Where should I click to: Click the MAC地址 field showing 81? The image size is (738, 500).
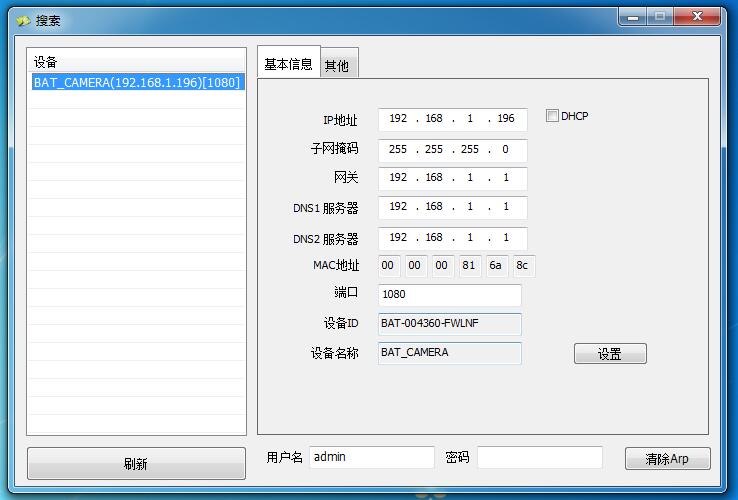pyautogui.click(x=469, y=266)
